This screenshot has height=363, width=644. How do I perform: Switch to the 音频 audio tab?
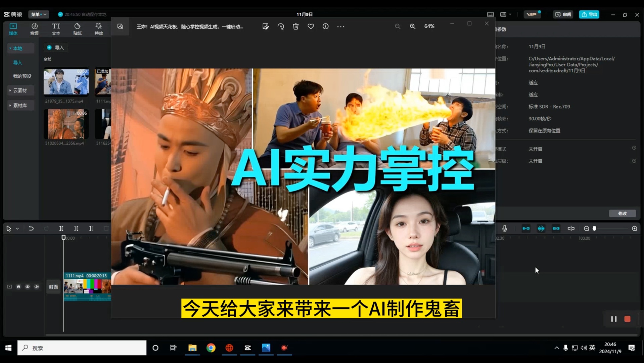pos(34,29)
